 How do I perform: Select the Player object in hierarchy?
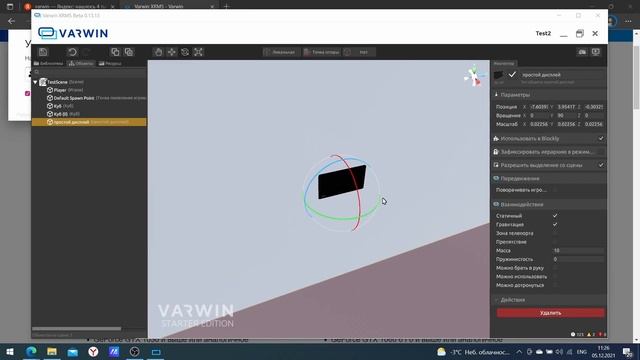[89, 90]
